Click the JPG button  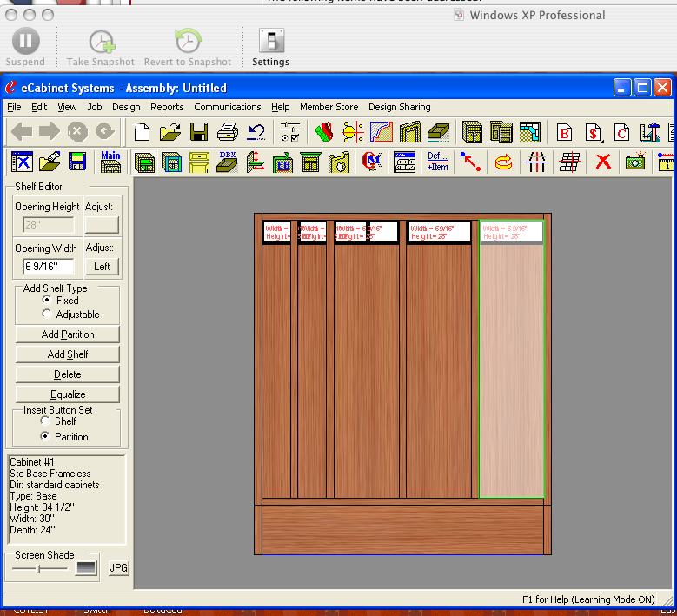[x=118, y=567]
